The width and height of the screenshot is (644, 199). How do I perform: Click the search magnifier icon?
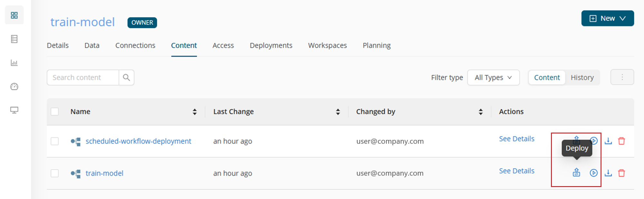click(x=127, y=77)
